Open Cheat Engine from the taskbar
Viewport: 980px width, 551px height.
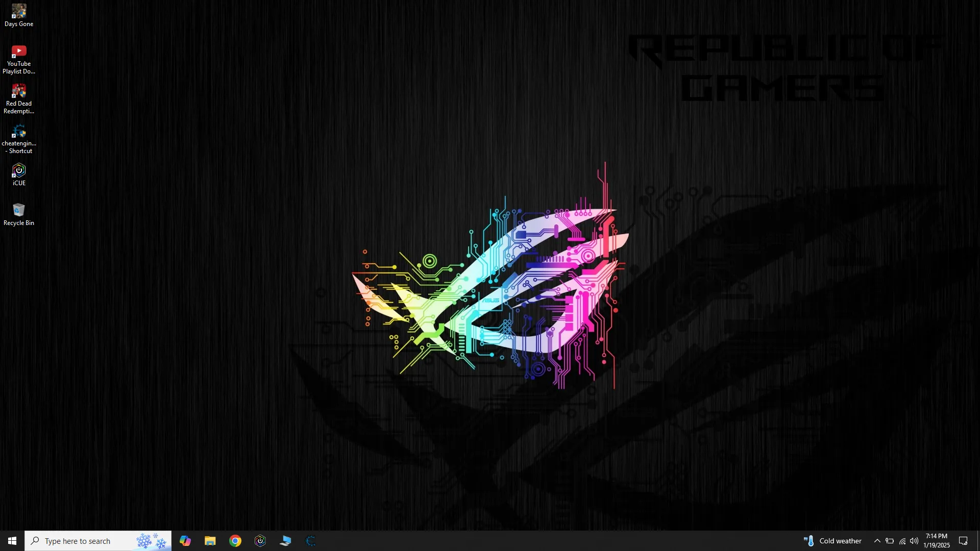[x=310, y=541]
